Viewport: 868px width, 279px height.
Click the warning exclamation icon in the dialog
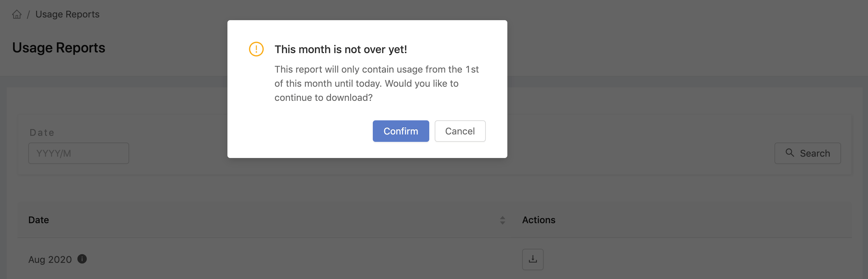click(256, 49)
